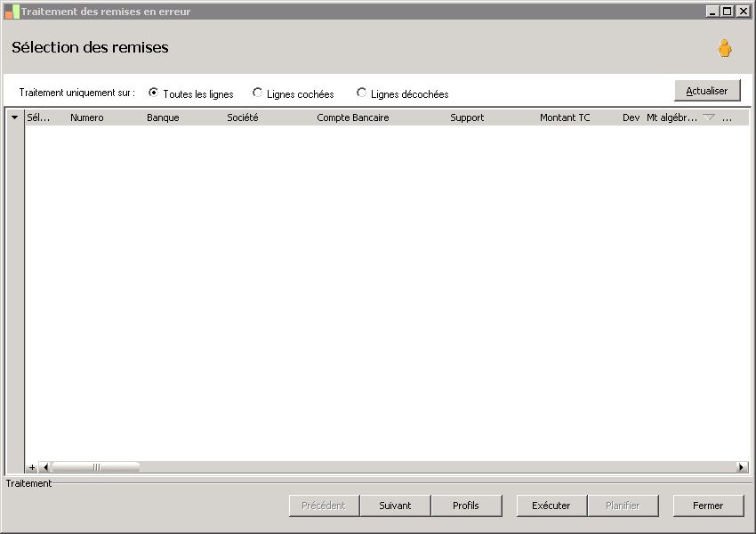756x534 pixels.
Task: Select the Toutes les lignes radio button
Action: pos(153,93)
